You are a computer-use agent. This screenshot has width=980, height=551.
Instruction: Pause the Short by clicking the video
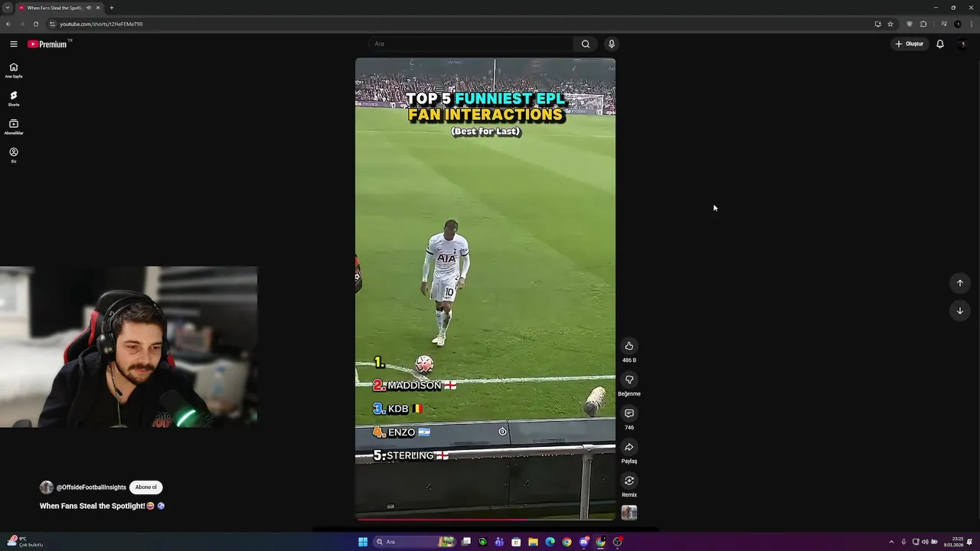tap(485, 289)
